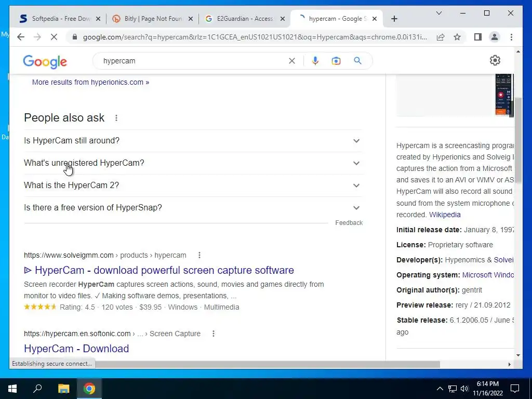Expand "Is there a free version of HyperSnap?"

193,208
